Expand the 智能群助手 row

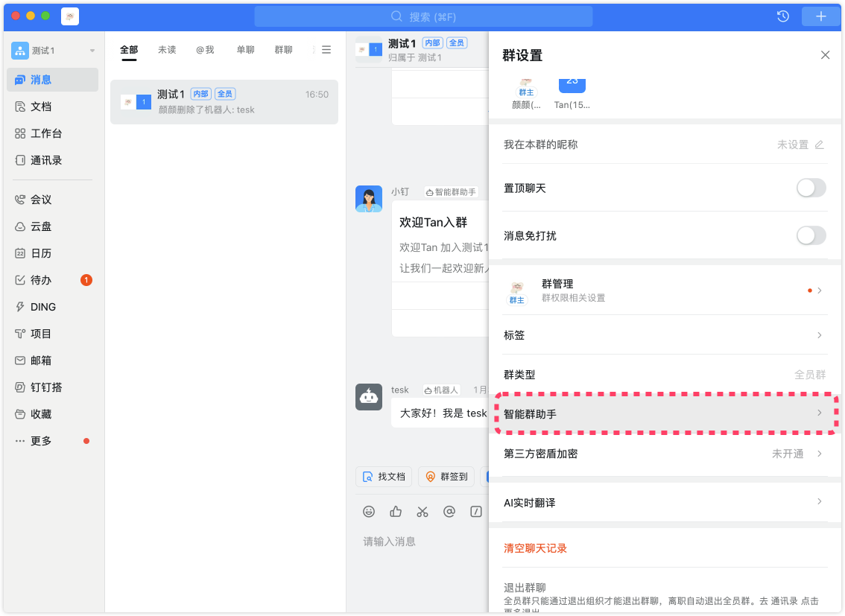(663, 413)
